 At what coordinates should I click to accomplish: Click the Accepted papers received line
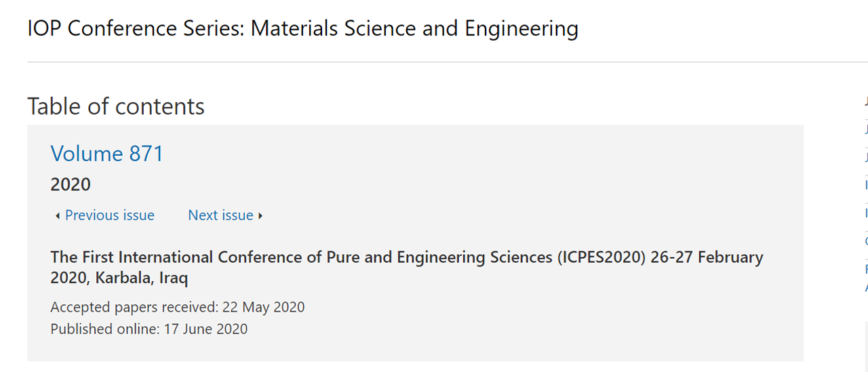pyautogui.click(x=178, y=307)
